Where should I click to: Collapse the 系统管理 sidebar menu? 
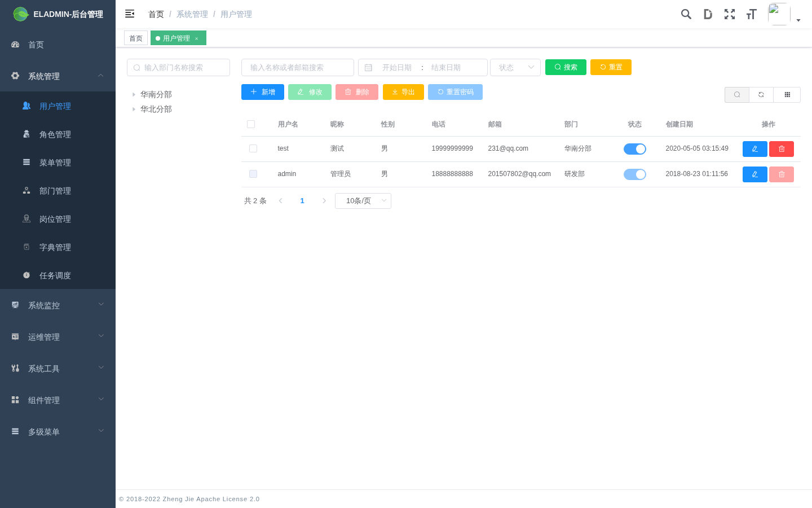(58, 76)
